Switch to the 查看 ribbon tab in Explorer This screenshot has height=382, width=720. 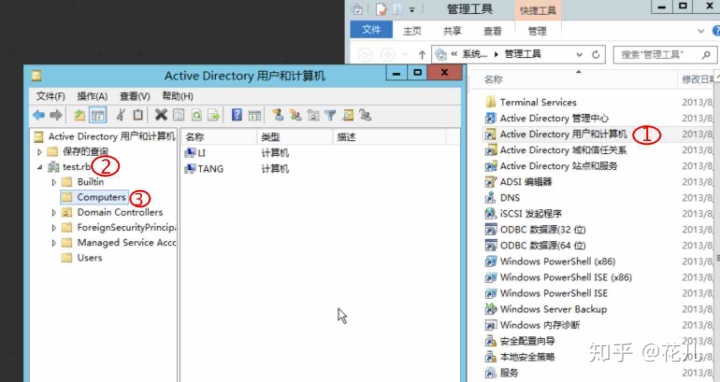492,31
